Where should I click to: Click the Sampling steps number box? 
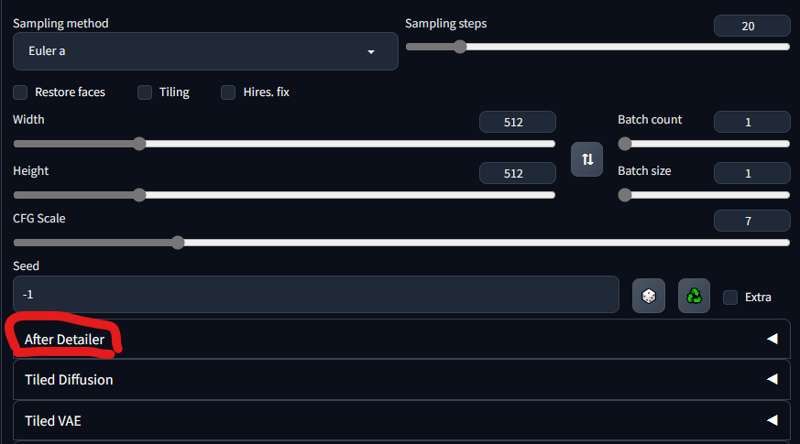752,26
